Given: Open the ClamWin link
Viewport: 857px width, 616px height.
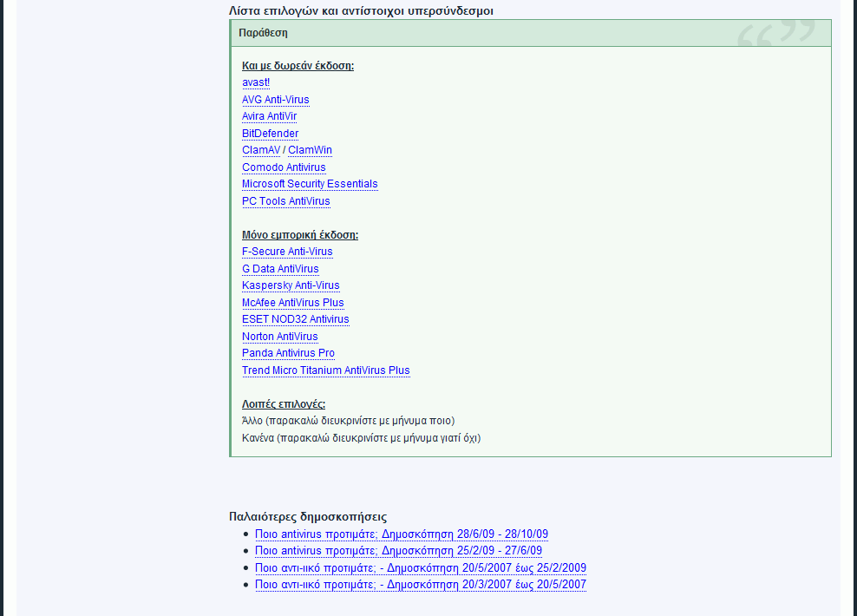Looking at the screenshot, I should 310,150.
